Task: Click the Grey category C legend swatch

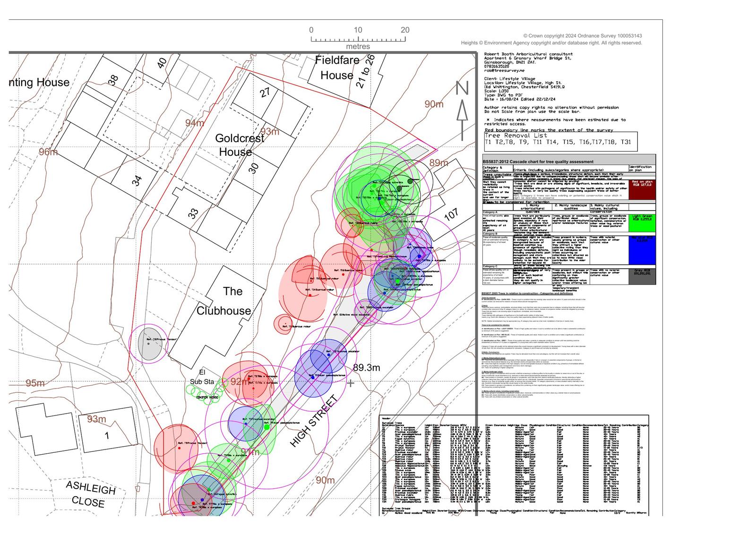Action: tap(642, 276)
